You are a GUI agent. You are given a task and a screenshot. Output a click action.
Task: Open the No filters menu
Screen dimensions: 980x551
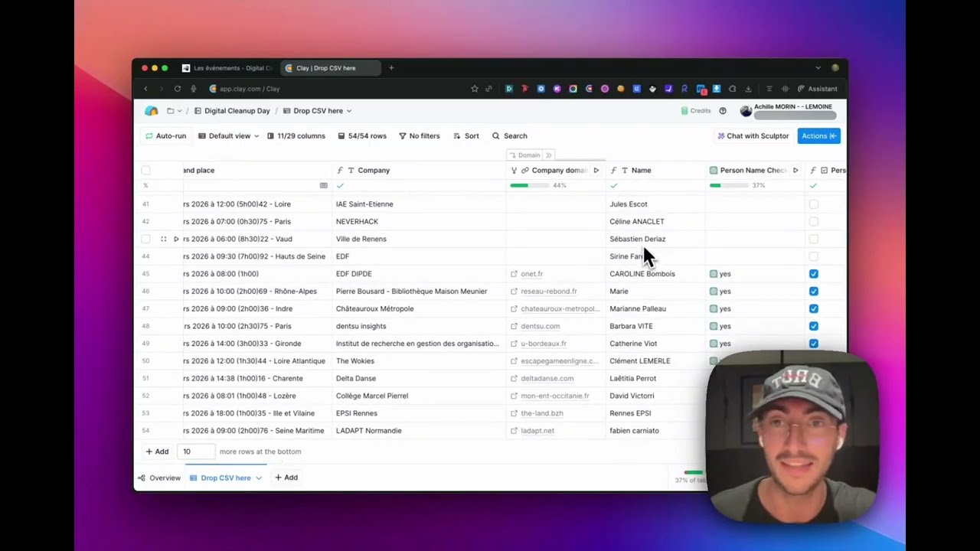[419, 136]
